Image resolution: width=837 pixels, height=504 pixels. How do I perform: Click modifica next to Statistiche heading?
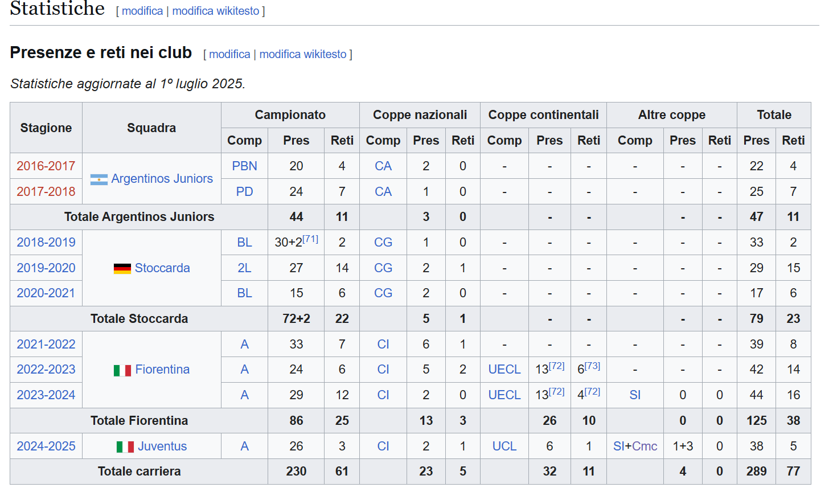pos(142,11)
